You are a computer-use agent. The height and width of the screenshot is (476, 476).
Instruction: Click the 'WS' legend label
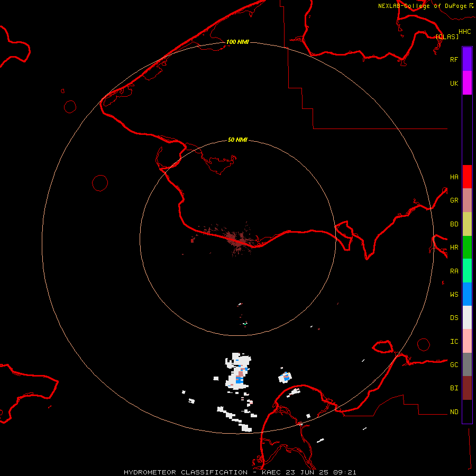pos(454,295)
